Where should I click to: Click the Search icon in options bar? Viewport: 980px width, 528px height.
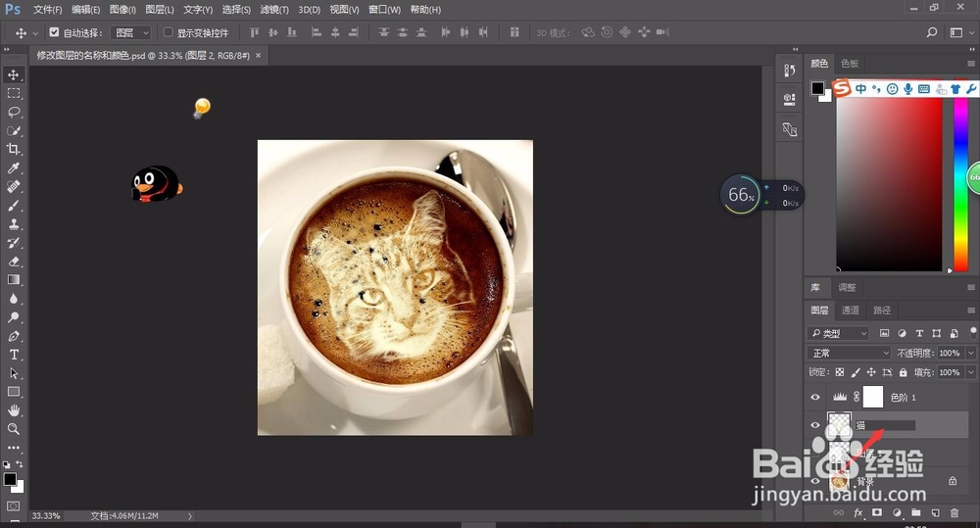pyautogui.click(x=931, y=32)
